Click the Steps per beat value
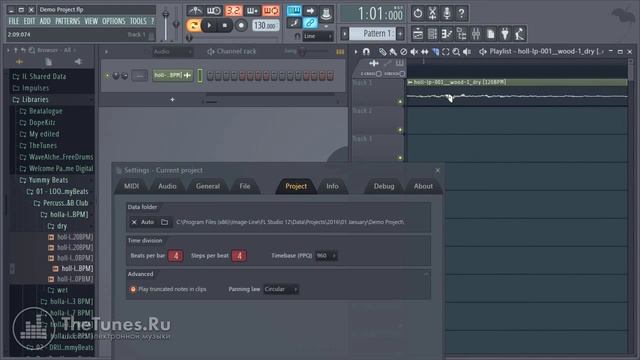This screenshot has height=360, width=640. tap(239, 256)
